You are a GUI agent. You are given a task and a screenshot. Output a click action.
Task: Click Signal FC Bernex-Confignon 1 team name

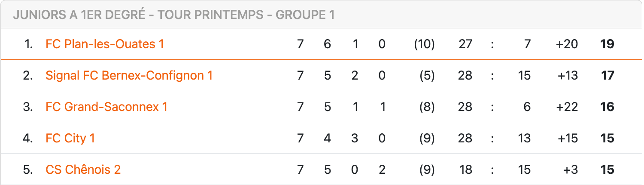(x=129, y=75)
